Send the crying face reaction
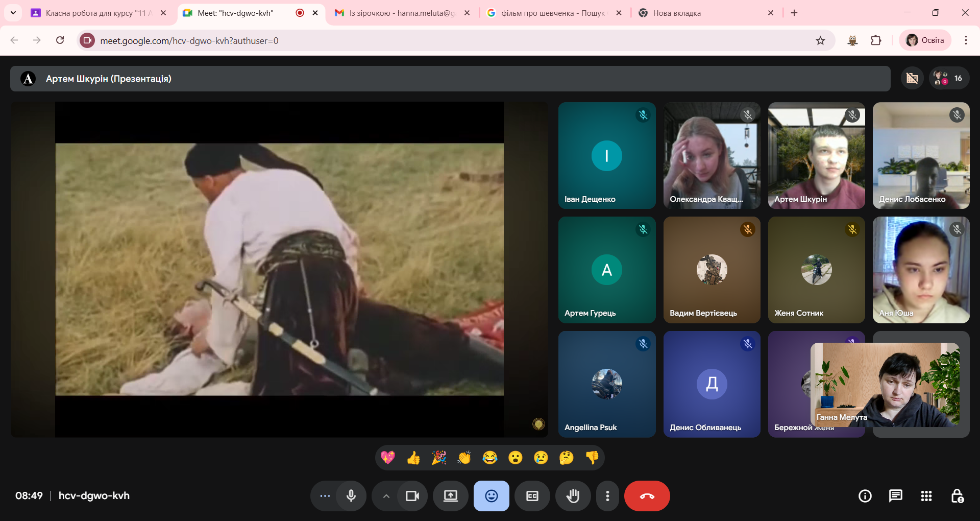This screenshot has height=521, width=980. pyautogui.click(x=541, y=458)
